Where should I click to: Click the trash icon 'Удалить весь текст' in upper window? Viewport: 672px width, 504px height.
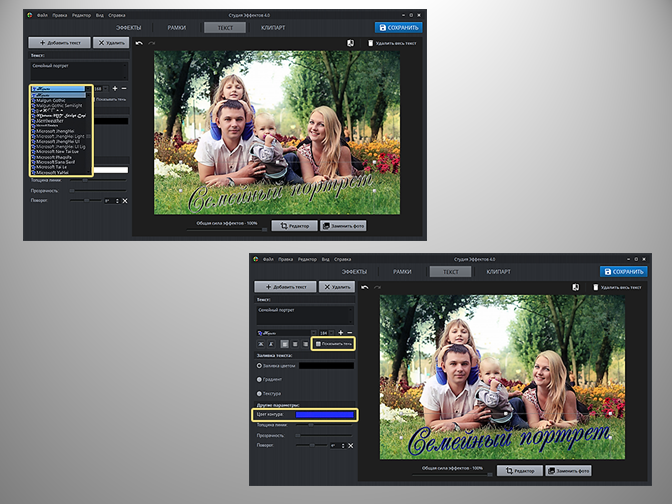[371, 43]
